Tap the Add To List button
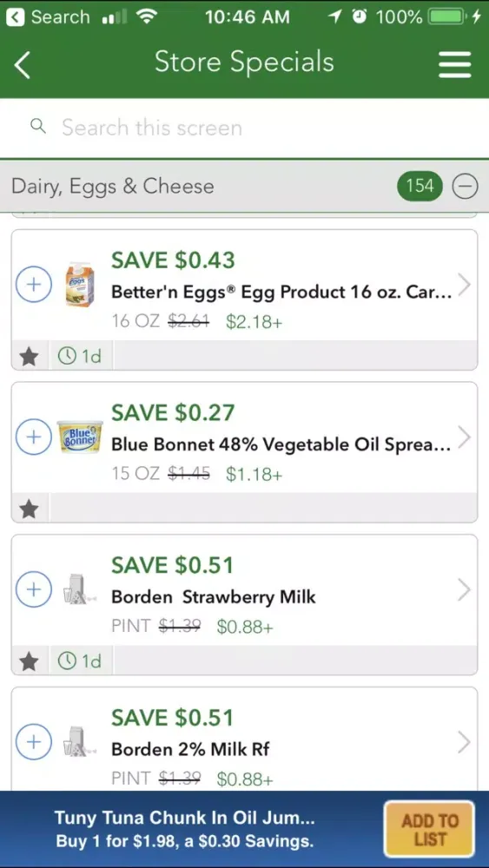Viewport: 489px width, 868px height. [x=429, y=829]
